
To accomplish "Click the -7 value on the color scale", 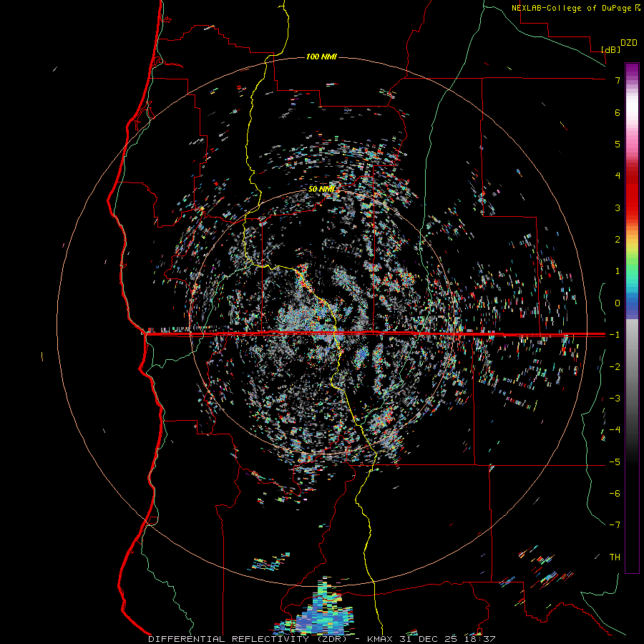I will (x=615, y=525).
